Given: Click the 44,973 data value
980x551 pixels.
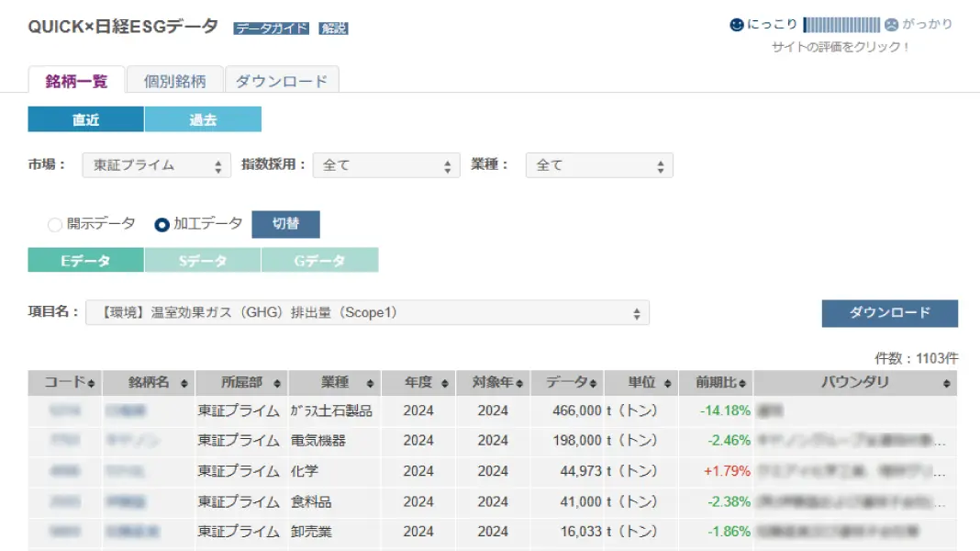Looking at the screenshot, I should point(581,471).
